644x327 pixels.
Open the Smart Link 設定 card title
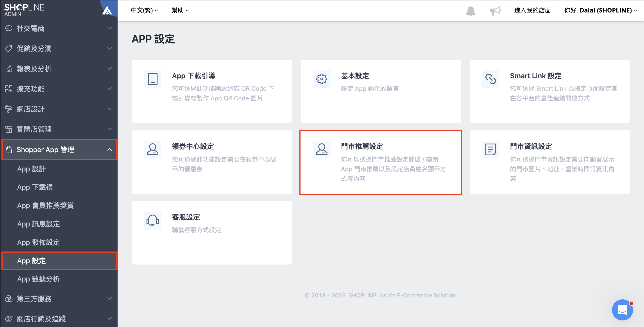535,76
